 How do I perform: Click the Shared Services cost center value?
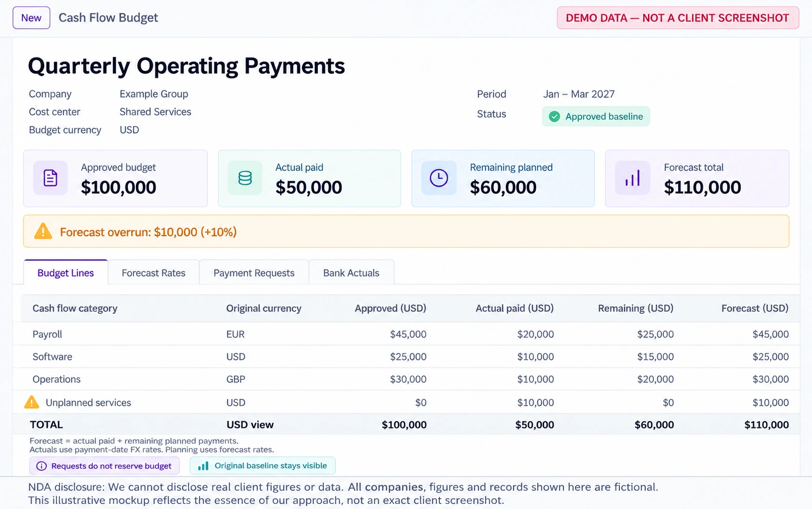155,112
